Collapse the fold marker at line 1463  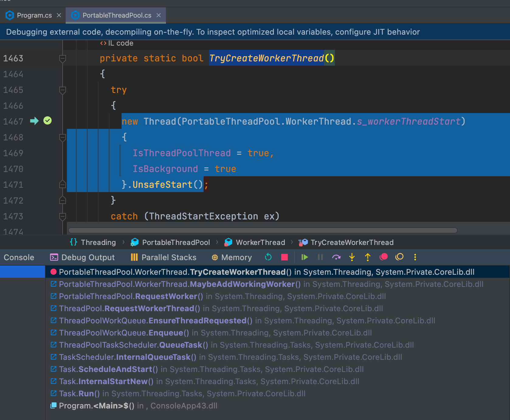(63, 58)
